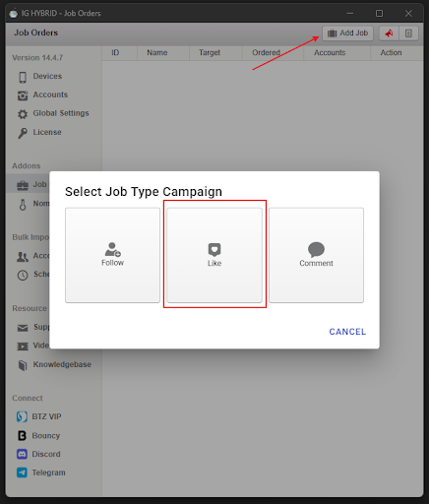Screen dimensions: 429x504
Task: Choose the Follow job type card
Action: [112, 255]
